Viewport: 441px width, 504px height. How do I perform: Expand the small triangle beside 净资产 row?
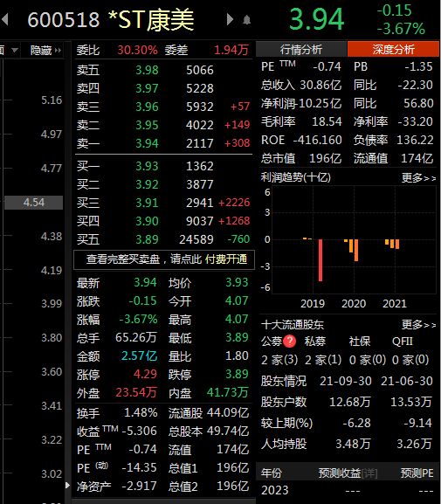[x=67, y=486]
